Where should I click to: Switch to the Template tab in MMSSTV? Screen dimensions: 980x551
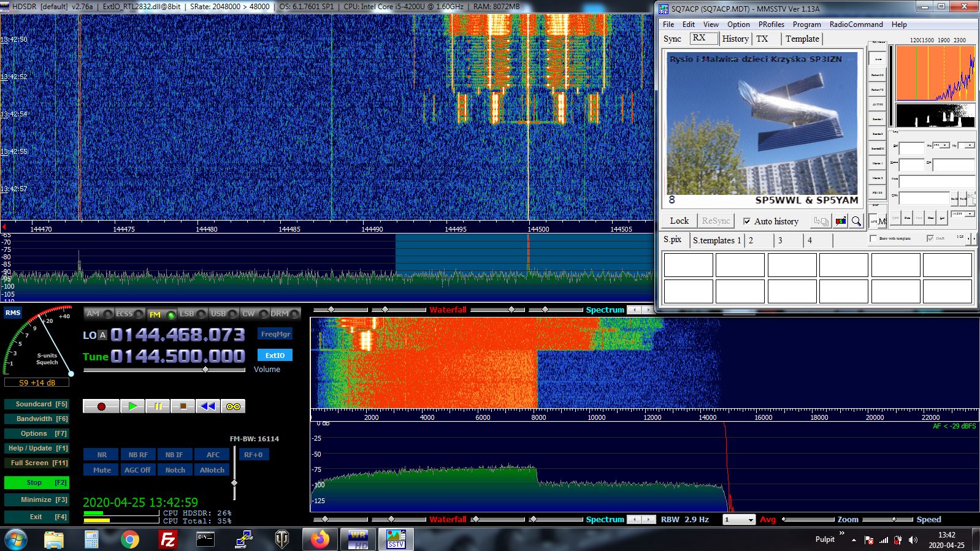pos(802,39)
